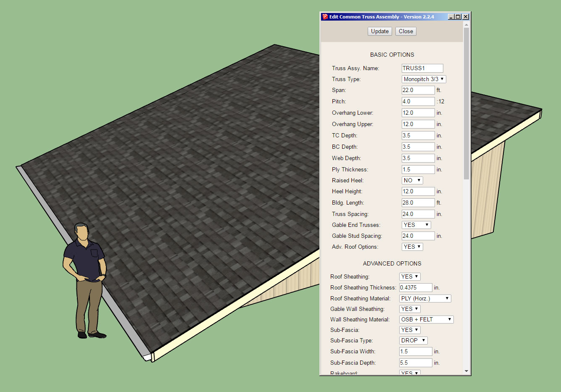Click the Heel Height field
Screen dimensions: 561x392
[x=418, y=192]
